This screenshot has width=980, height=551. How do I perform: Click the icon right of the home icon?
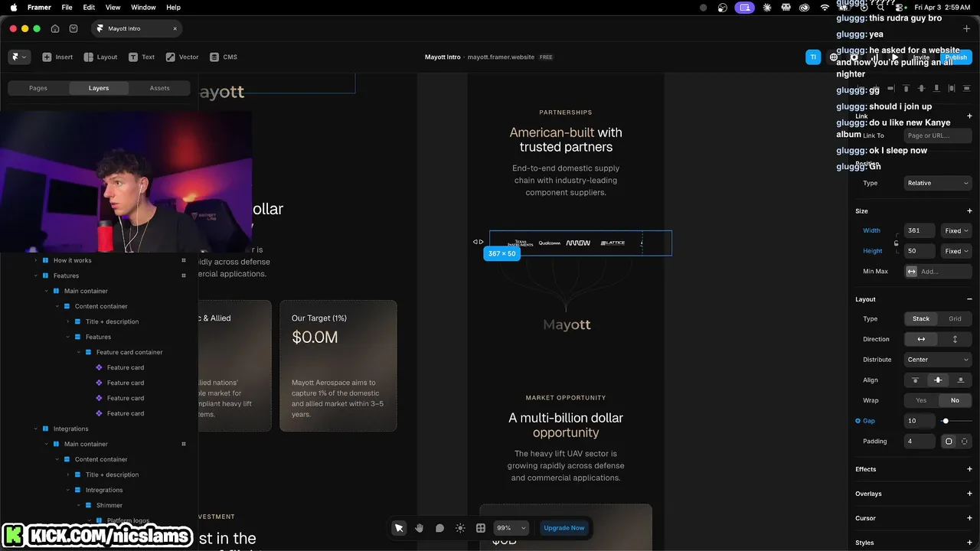coord(73,28)
